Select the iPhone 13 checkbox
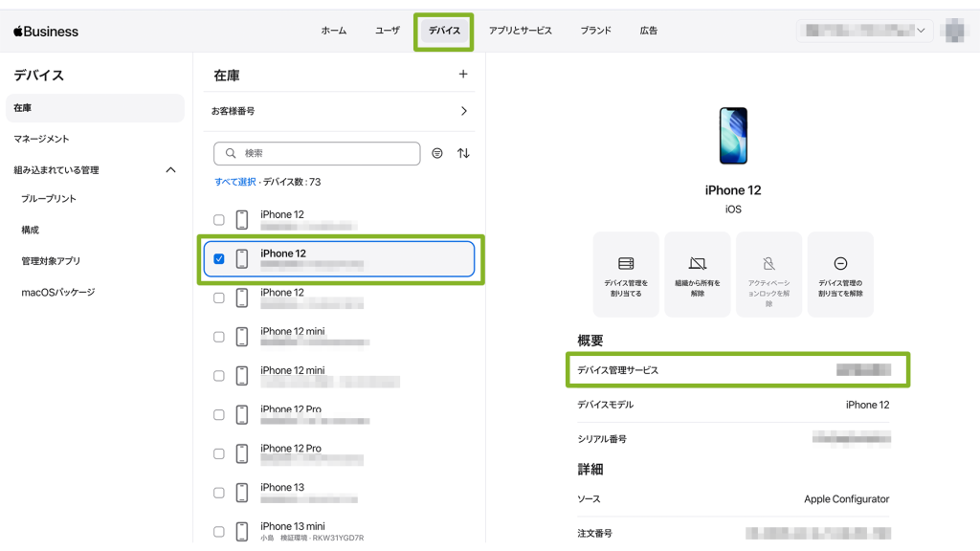 (219, 493)
